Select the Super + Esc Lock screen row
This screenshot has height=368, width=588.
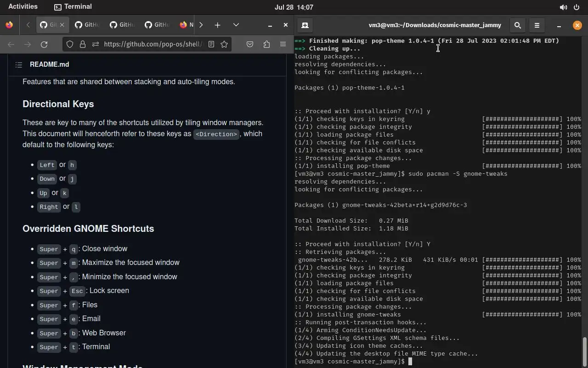[x=83, y=291]
